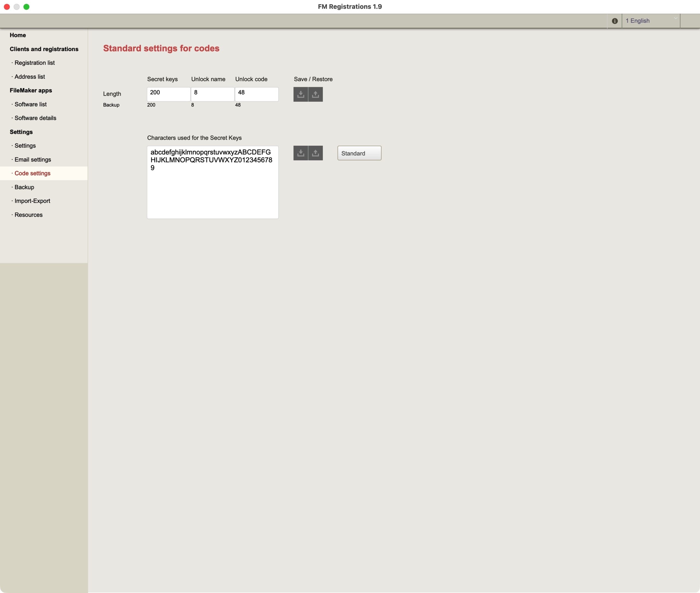700x593 pixels.
Task: Open the Registration list page
Action: click(34, 63)
